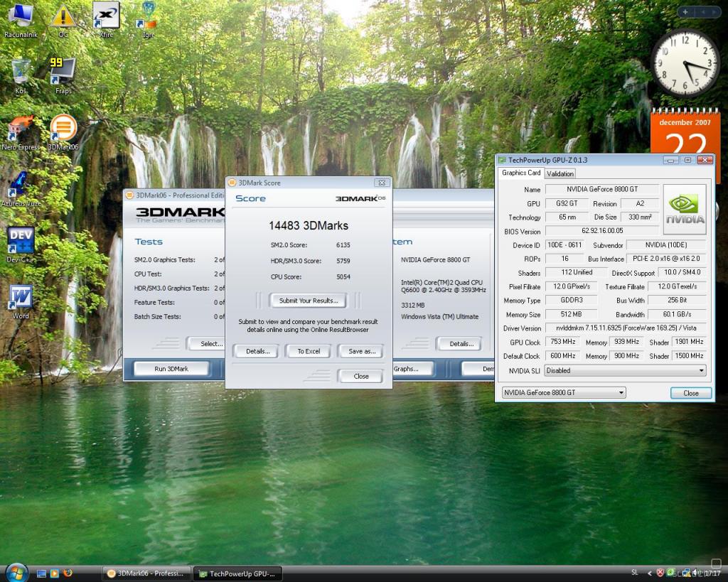Open the Racunalnik desktop icon
Screen dimensions: 728x582
click(21, 19)
